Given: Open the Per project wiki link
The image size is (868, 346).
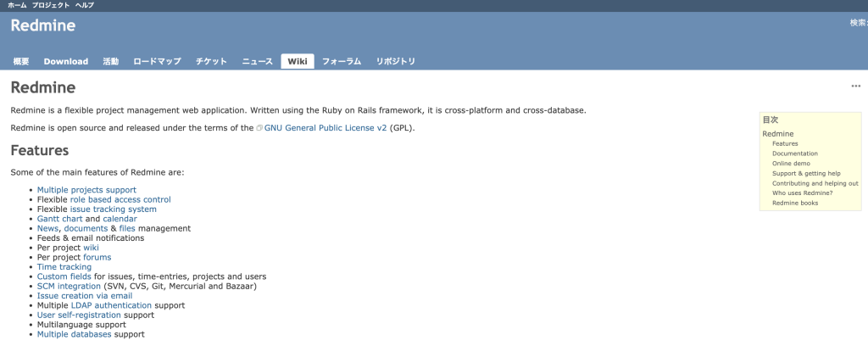Looking at the screenshot, I should [91, 248].
